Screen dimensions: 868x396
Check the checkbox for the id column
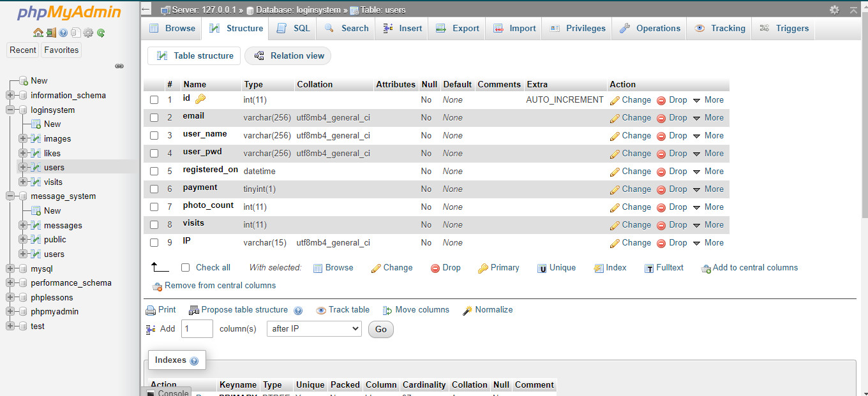(154, 99)
